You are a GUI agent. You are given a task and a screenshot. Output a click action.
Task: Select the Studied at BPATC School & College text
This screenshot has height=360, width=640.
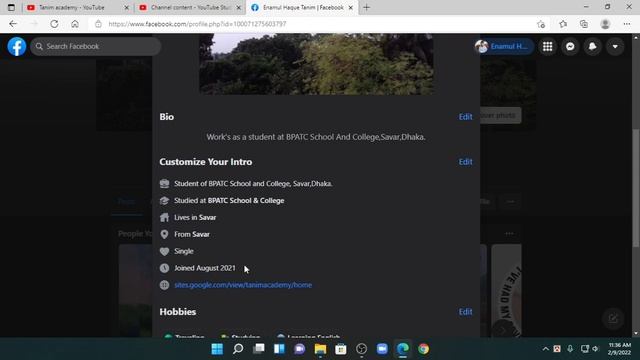pyautogui.click(x=229, y=200)
